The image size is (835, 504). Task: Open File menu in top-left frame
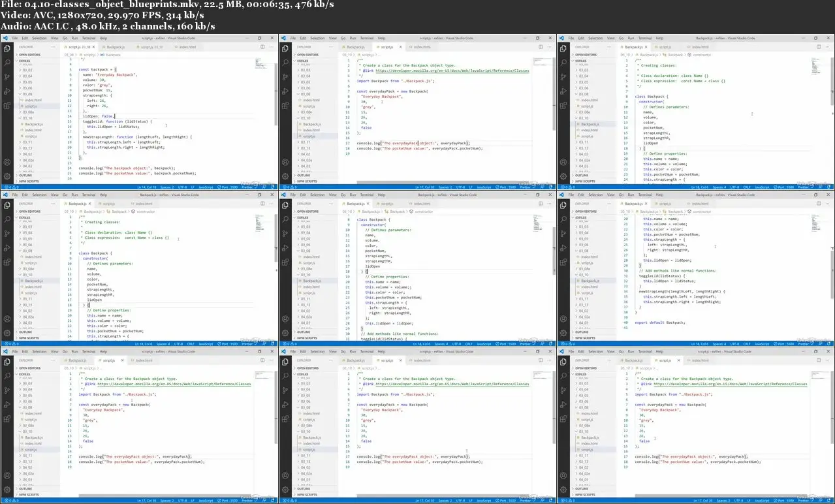coord(15,38)
